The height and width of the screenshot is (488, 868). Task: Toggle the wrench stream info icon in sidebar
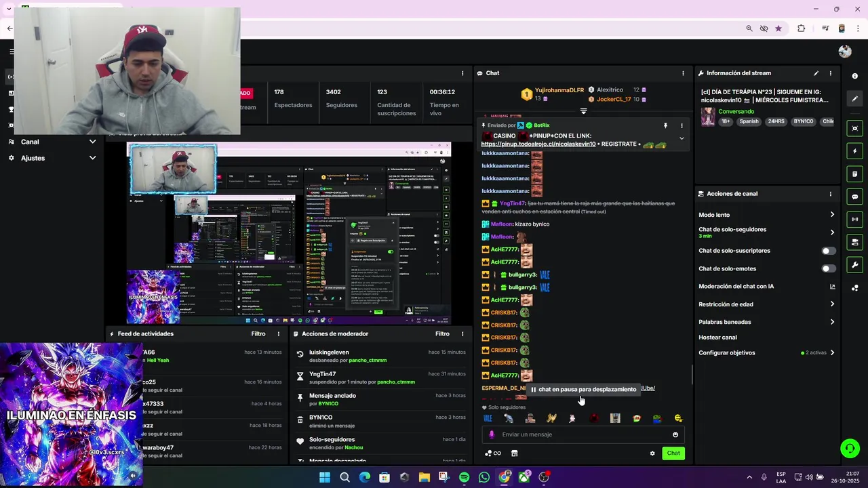click(855, 265)
